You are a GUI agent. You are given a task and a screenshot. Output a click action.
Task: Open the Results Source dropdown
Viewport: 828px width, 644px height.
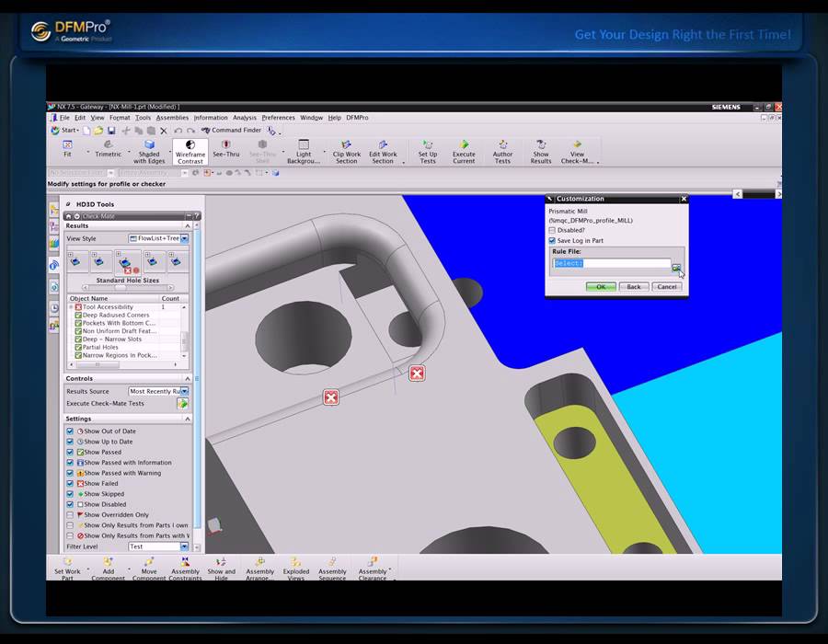184,392
